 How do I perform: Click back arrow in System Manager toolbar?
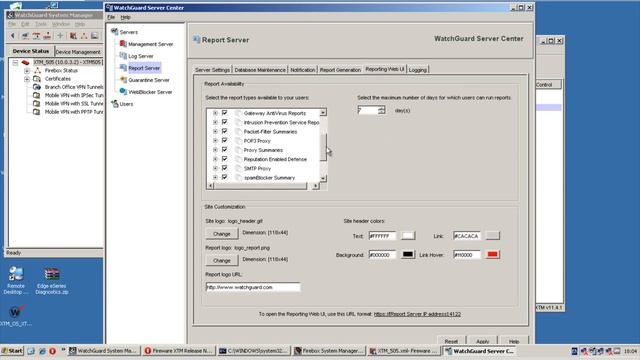[12, 36]
